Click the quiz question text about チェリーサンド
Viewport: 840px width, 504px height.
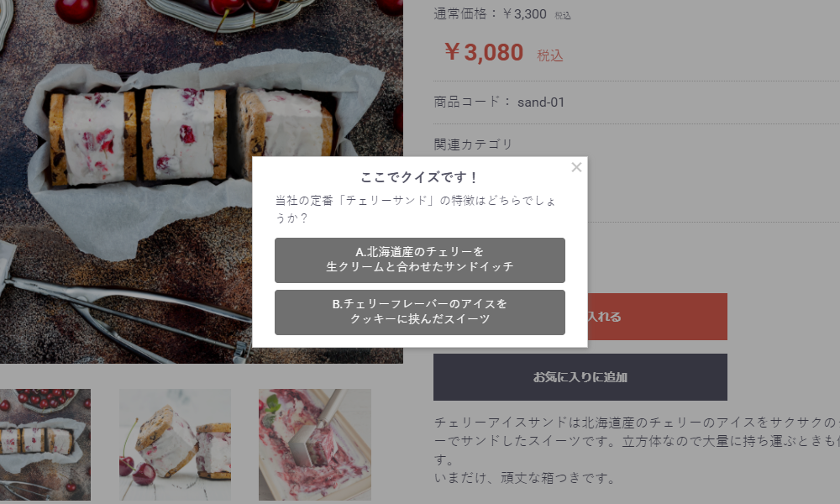click(x=416, y=209)
